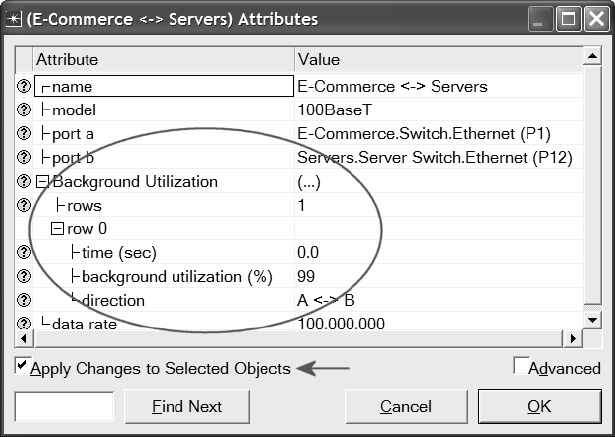Click help icon beside rows attribute
Image resolution: width=615 pixels, height=437 pixels.
click(24, 205)
